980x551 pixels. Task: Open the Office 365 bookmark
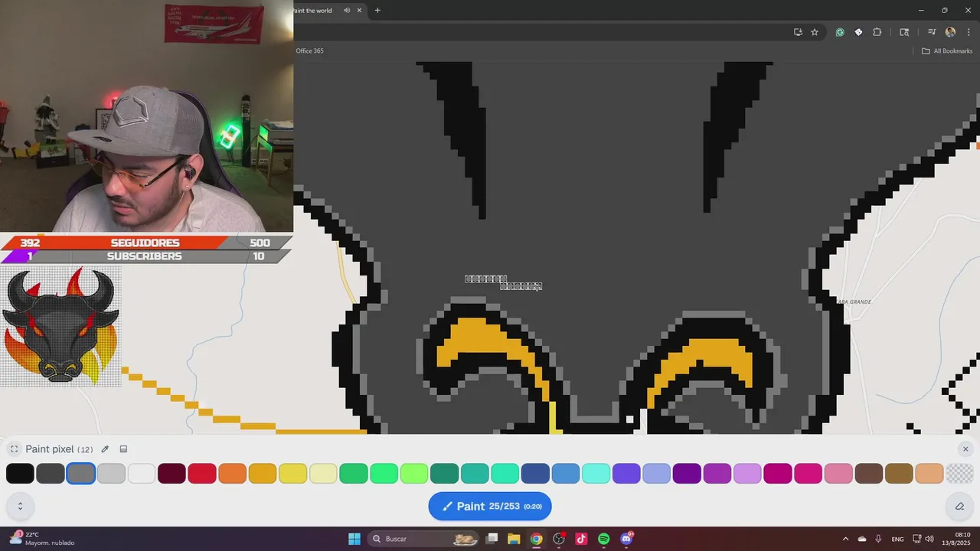click(x=310, y=51)
